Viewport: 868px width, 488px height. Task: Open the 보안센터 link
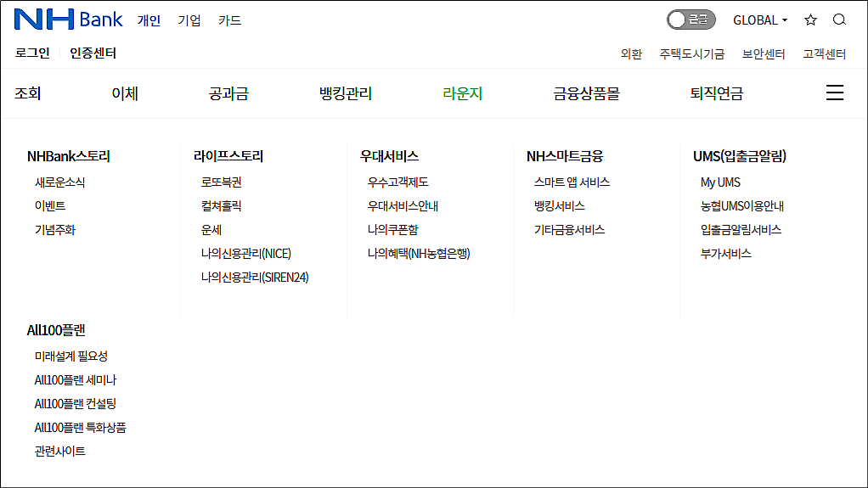tap(764, 53)
